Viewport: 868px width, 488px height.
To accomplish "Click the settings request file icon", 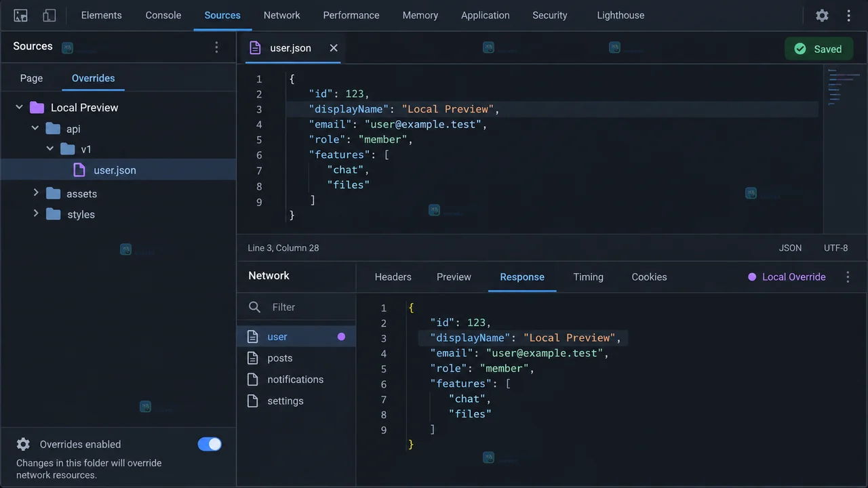I will 253,401.
